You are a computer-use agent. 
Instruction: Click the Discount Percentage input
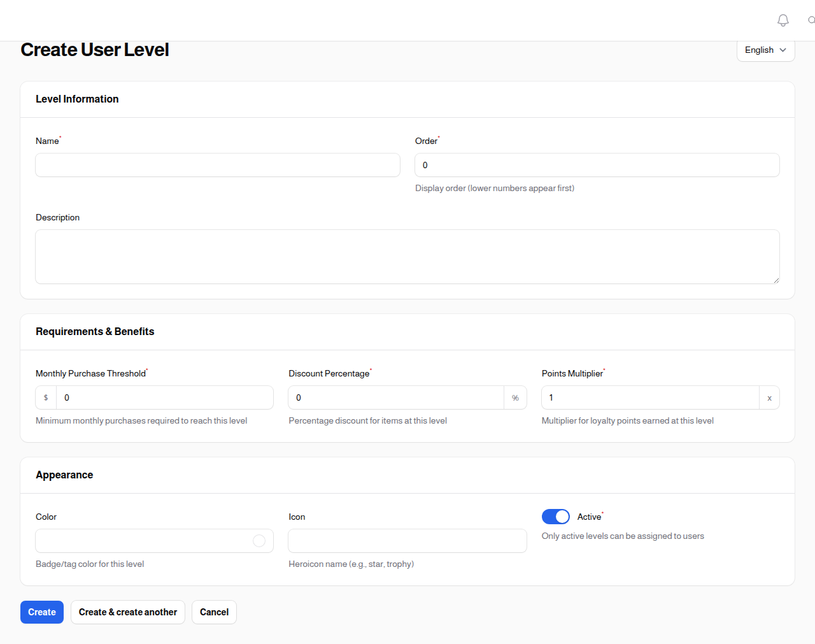pyautogui.click(x=395, y=397)
